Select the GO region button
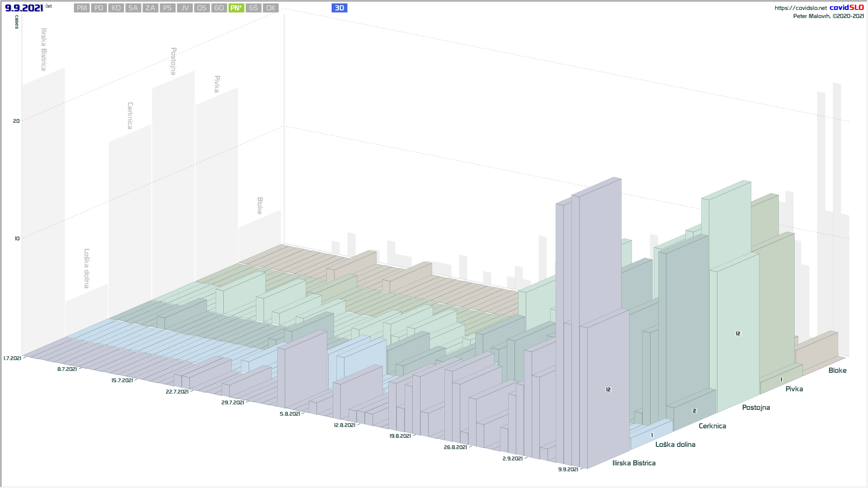868x488 pixels. point(219,8)
